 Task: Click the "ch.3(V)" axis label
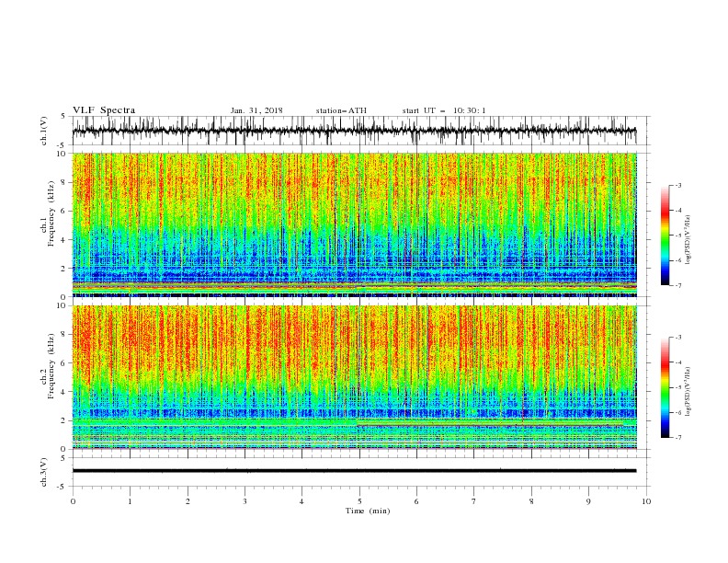coord(44,472)
